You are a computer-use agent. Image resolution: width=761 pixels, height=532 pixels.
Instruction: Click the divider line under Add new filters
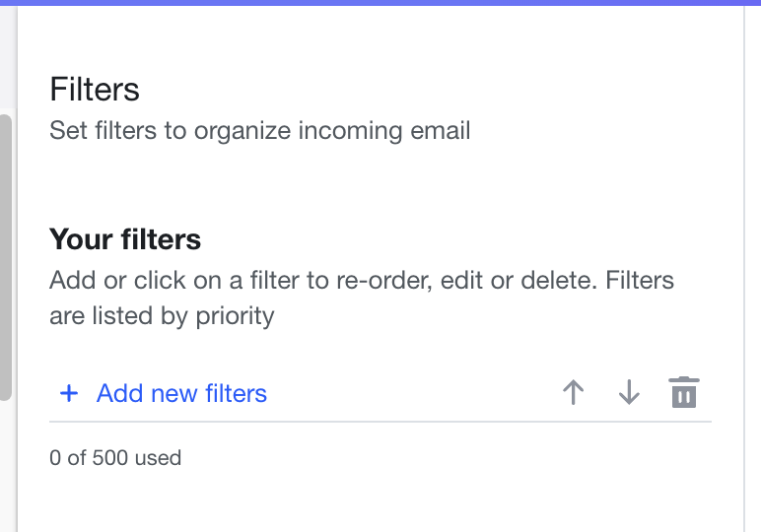380,422
